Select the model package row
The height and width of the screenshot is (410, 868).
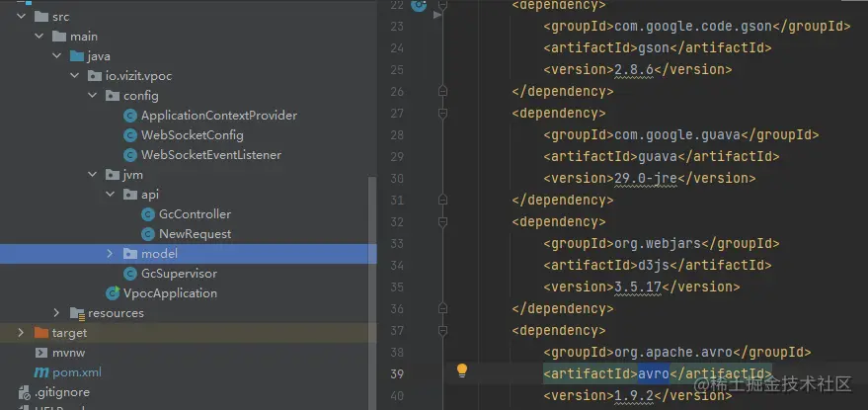tap(189, 254)
